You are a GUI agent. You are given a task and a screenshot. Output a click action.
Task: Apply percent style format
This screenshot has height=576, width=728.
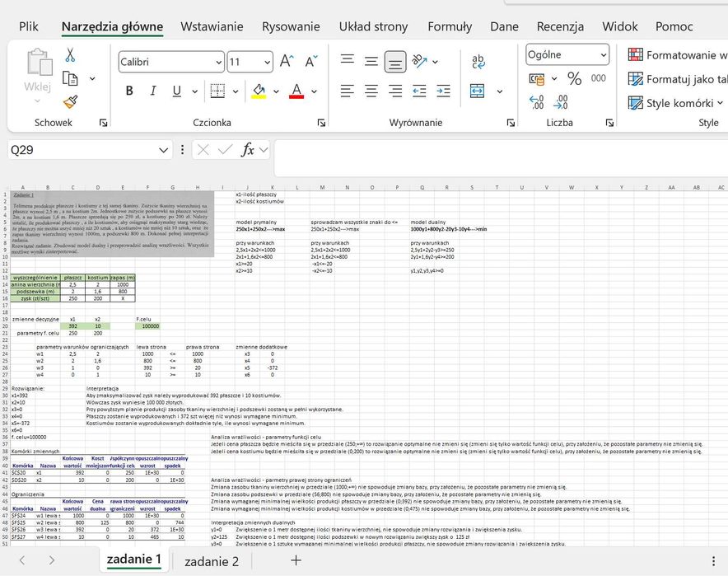click(x=574, y=78)
